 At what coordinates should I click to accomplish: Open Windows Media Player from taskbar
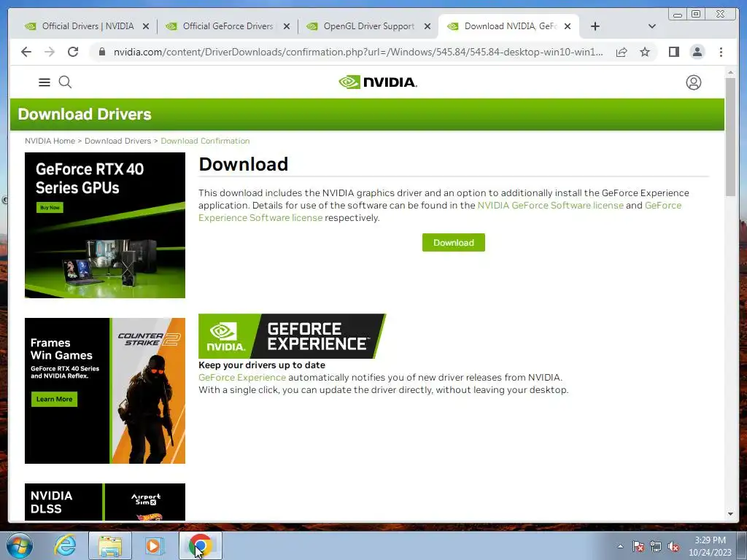[154, 545]
